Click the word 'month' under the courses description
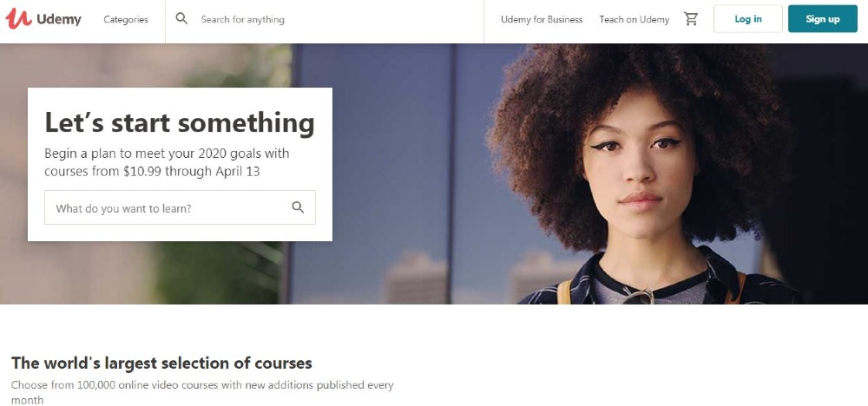The width and height of the screenshot is (868, 406). pos(27,399)
